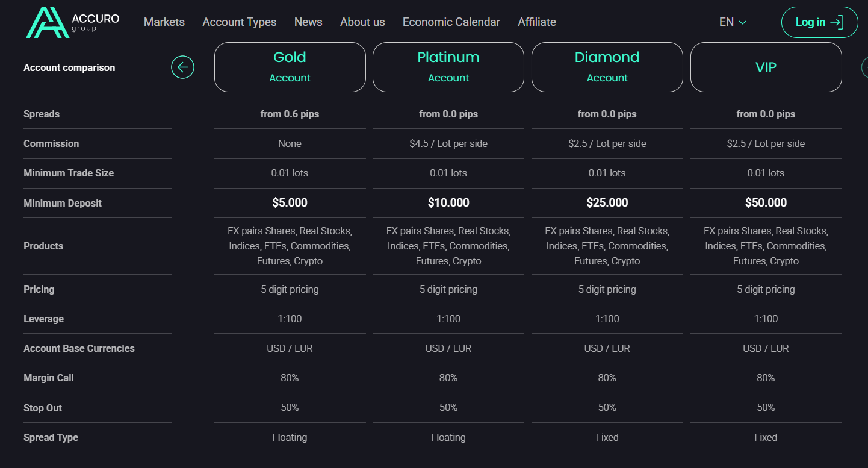The height and width of the screenshot is (468, 868).
Task: Click the Account comparison heading
Action: [x=69, y=68]
